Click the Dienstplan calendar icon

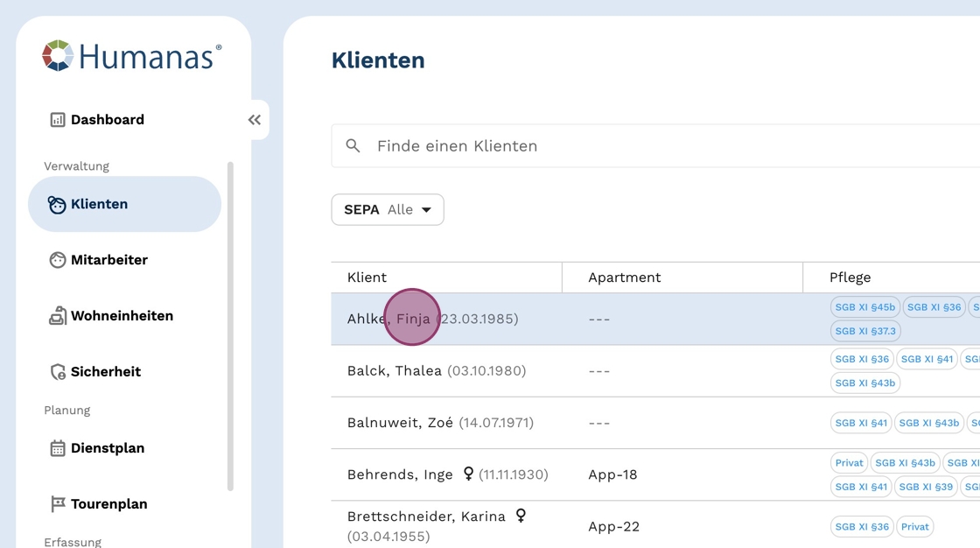(58, 448)
